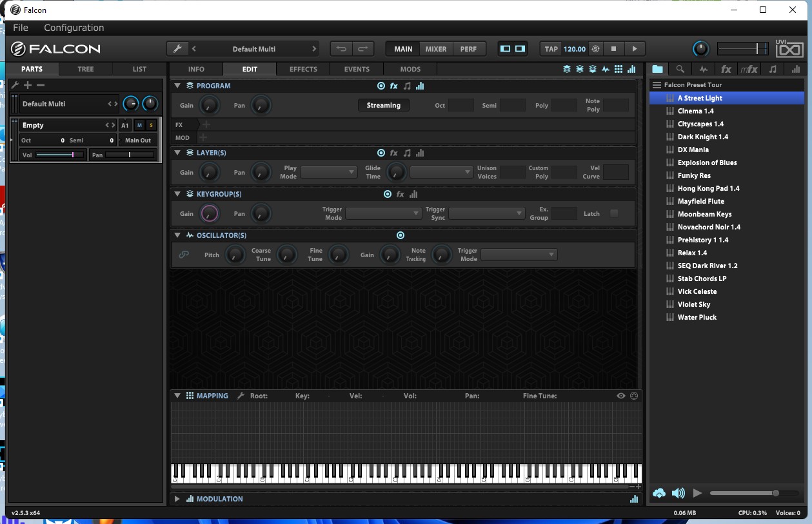Click the cloud download icon in browser
This screenshot has width=812, height=524.
click(659, 493)
